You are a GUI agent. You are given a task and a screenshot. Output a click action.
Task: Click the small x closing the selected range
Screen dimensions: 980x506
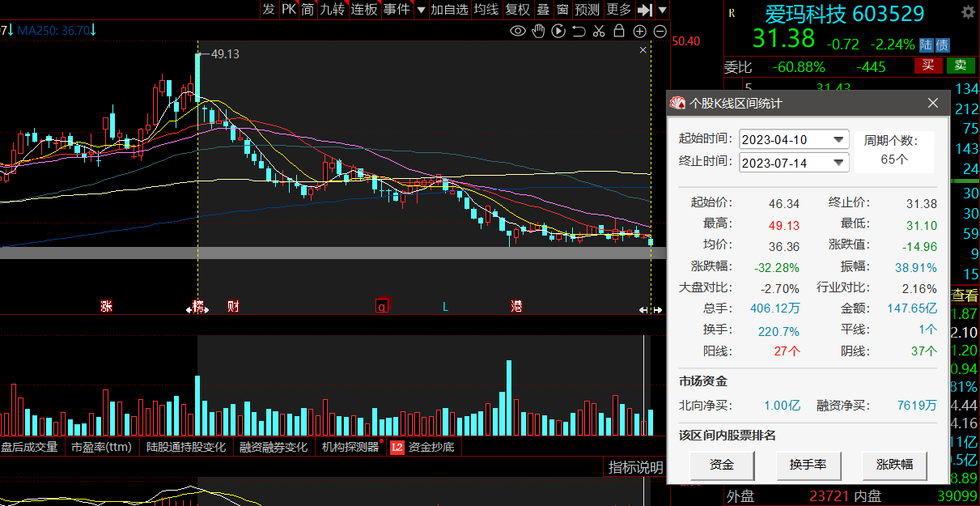[x=643, y=50]
